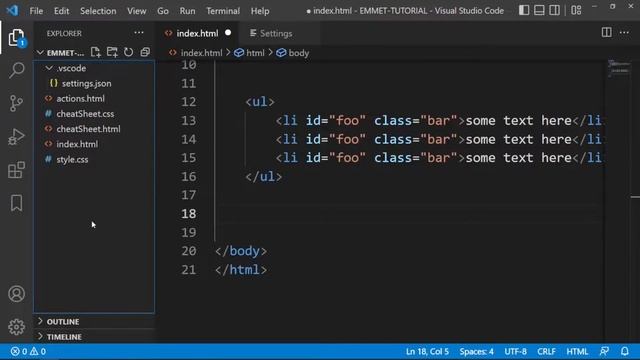Place cursor on empty line 18
Image resolution: width=640 pixels, height=360 pixels.
tap(408, 213)
